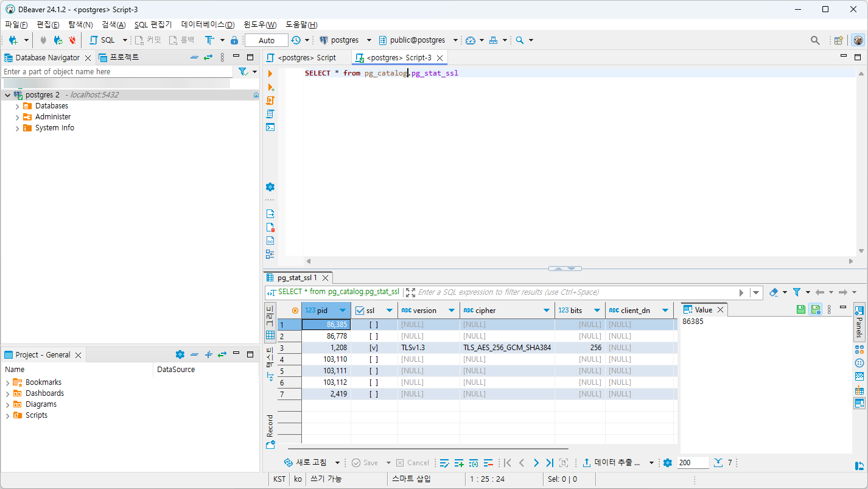Click the erase filter icon in results
This screenshot has height=489, width=868.
(774, 292)
